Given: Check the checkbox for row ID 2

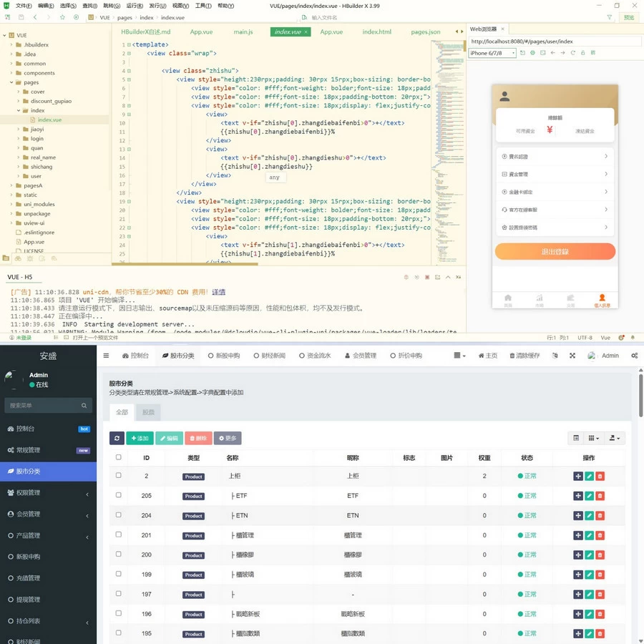Looking at the screenshot, I should pyautogui.click(x=118, y=475).
